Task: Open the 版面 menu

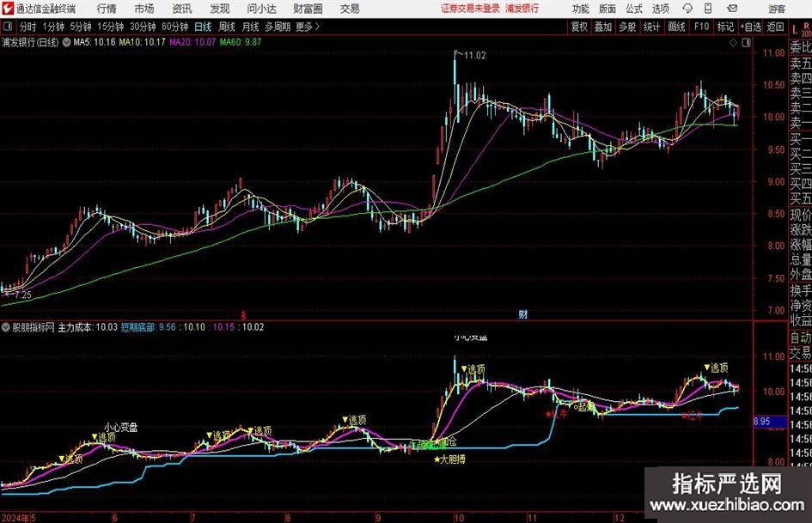Action: coord(607,9)
